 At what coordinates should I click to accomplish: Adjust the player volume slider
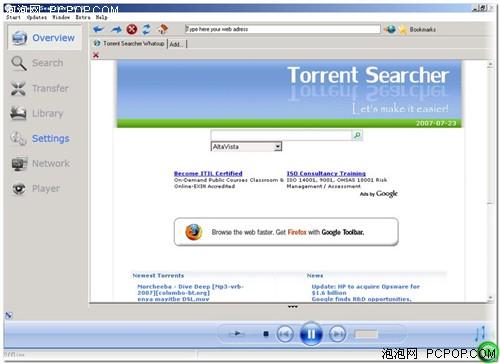[366, 334]
